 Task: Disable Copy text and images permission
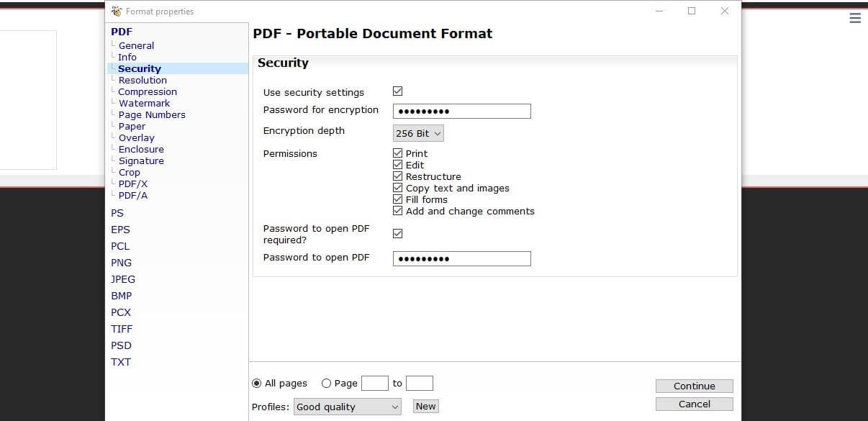click(397, 188)
